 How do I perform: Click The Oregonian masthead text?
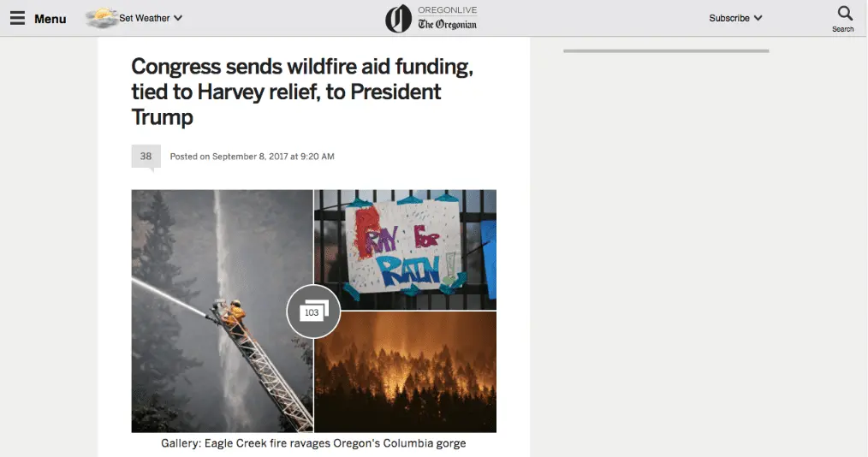point(448,24)
